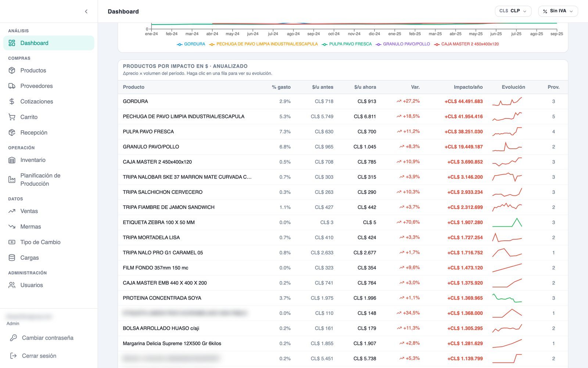The height and width of the screenshot is (368, 588).
Task: Select the GRANULO PAVO/POLLO product row
Action: click(343, 147)
